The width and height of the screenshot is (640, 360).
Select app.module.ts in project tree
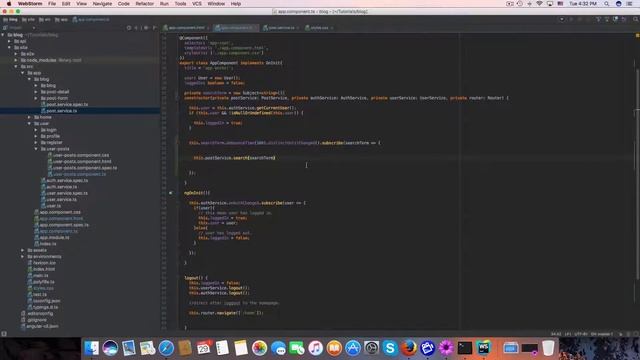tap(52, 238)
